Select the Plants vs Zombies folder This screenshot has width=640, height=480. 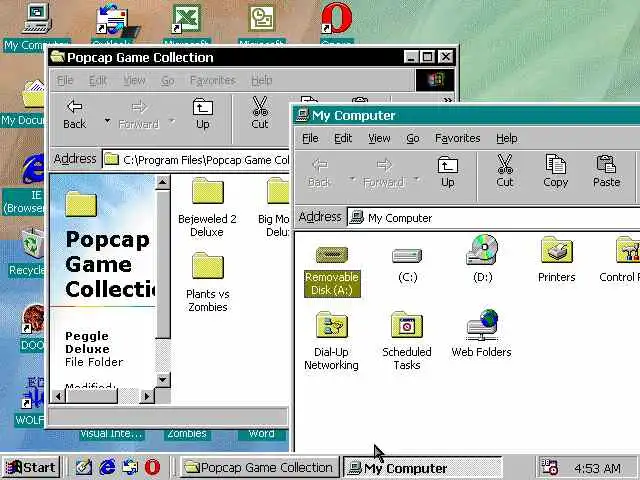(x=207, y=282)
